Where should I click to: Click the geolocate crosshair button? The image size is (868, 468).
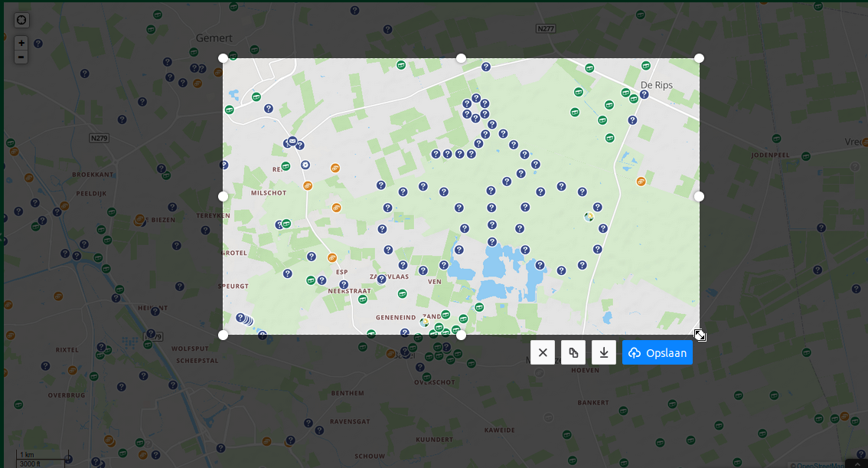pos(21,21)
